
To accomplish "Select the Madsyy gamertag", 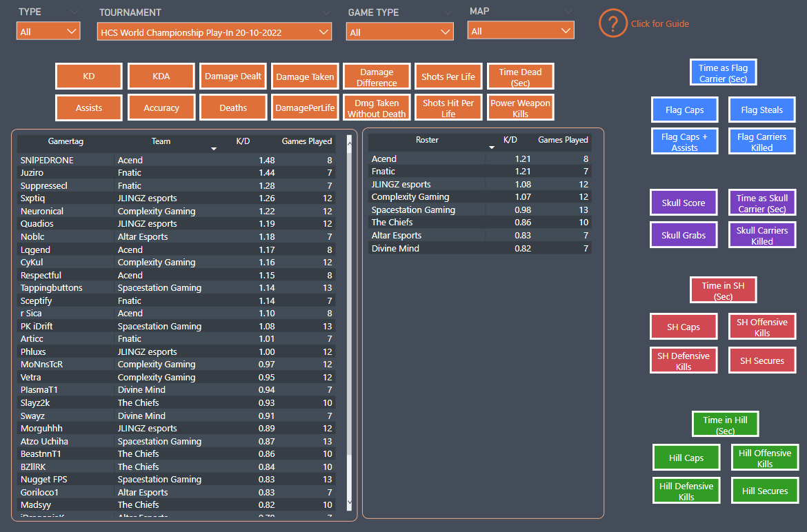I will pyautogui.click(x=35, y=504).
